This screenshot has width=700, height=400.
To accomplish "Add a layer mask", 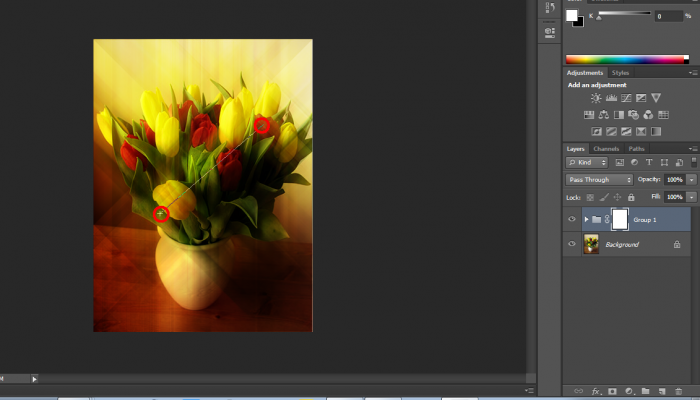I will 612,391.
